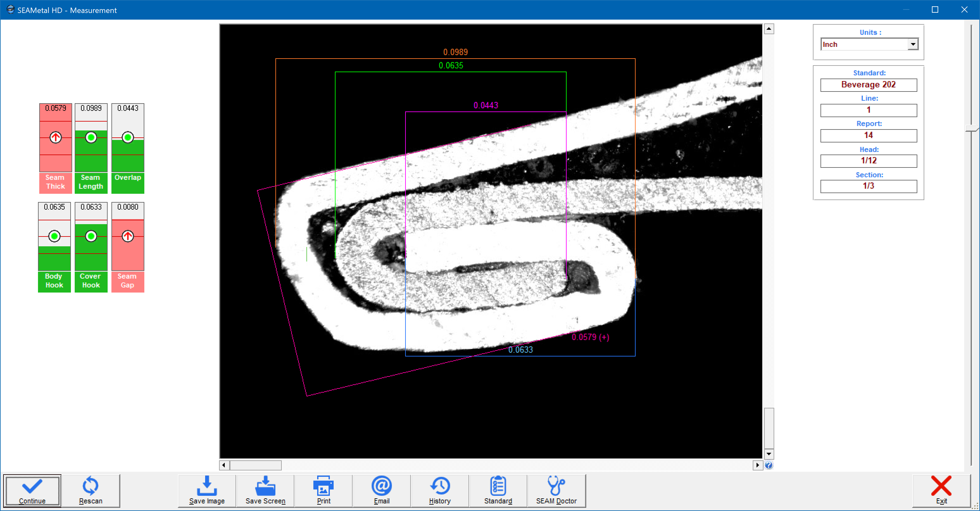Click the magenta 0.0443 measurement label
Image resolution: width=980 pixels, height=511 pixels.
coord(486,105)
